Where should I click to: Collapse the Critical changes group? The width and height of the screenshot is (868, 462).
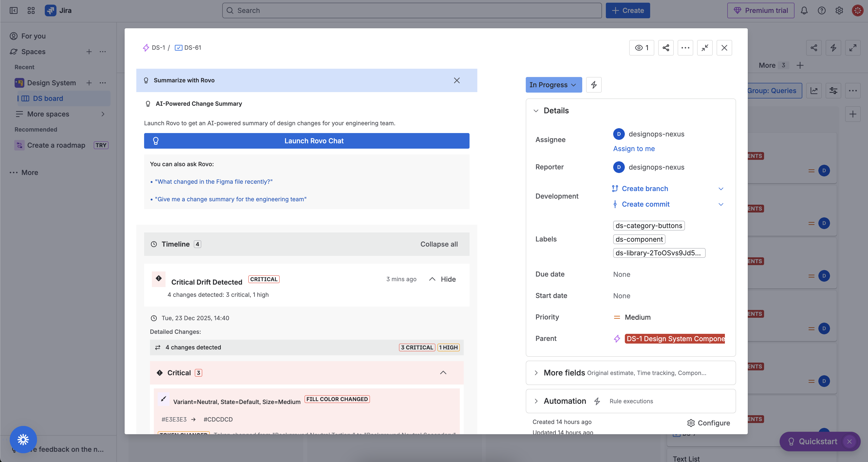click(443, 373)
